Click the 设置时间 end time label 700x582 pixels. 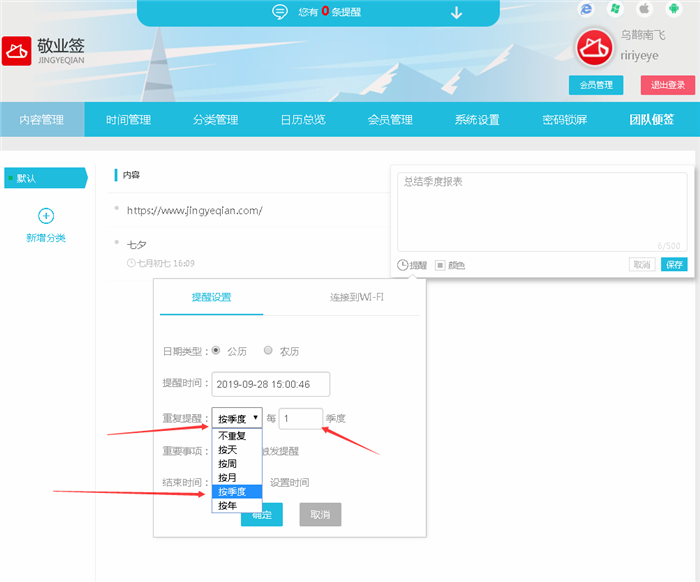(x=289, y=482)
